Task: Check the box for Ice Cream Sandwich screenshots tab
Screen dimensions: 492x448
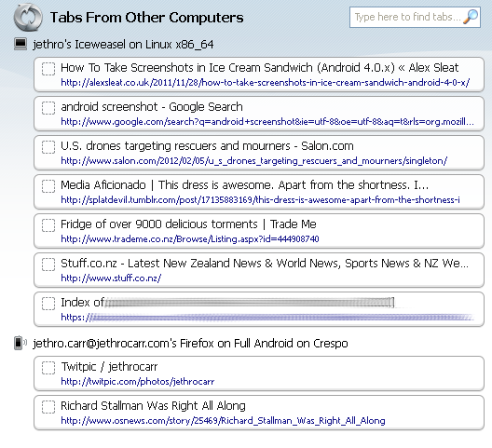Action: (x=48, y=69)
